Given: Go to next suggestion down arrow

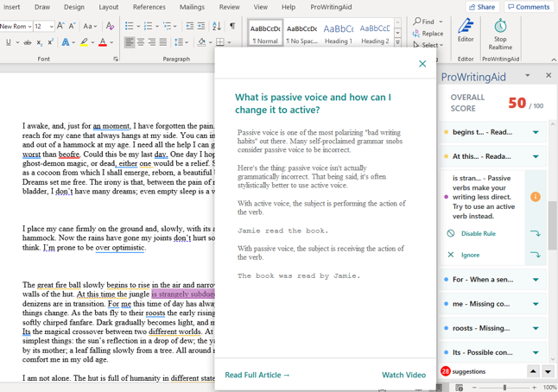Looking at the screenshot, I should click(548, 372).
